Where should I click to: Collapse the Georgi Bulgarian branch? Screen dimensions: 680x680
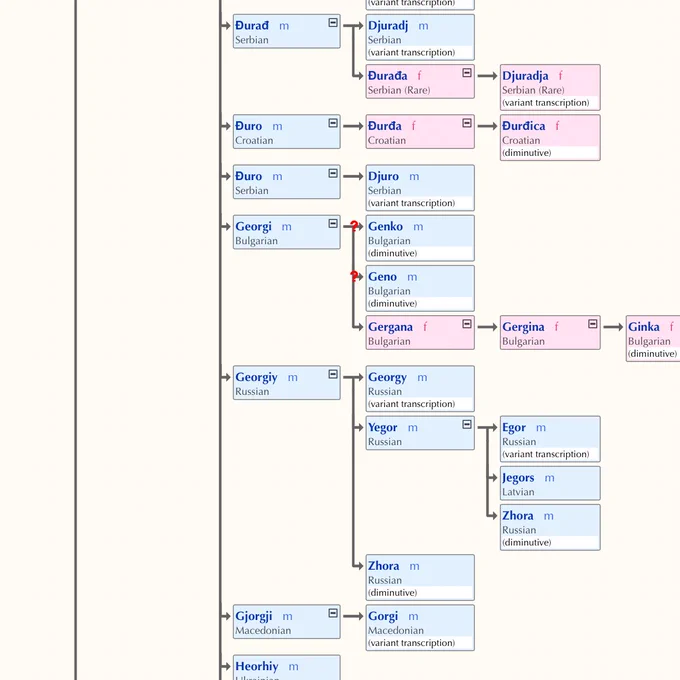pyautogui.click(x=333, y=224)
